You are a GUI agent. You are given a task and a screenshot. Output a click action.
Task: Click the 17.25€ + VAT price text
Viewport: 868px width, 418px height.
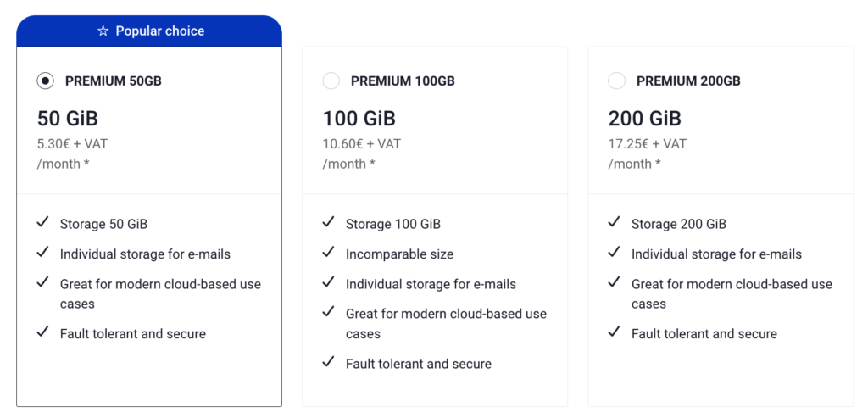[648, 144]
